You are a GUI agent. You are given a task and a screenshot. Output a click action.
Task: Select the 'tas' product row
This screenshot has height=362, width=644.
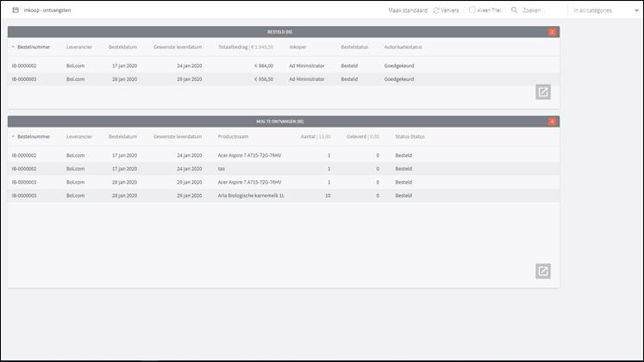tap(222, 168)
